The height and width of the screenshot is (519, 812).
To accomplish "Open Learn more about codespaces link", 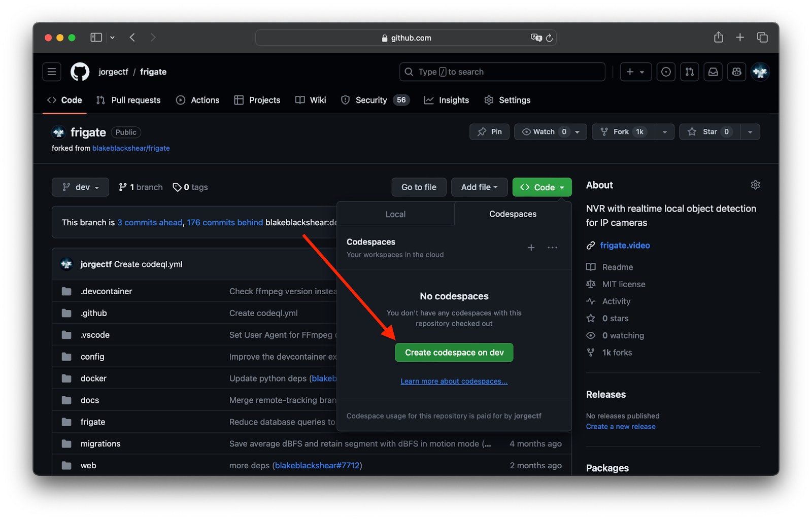I will (x=454, y=382).
